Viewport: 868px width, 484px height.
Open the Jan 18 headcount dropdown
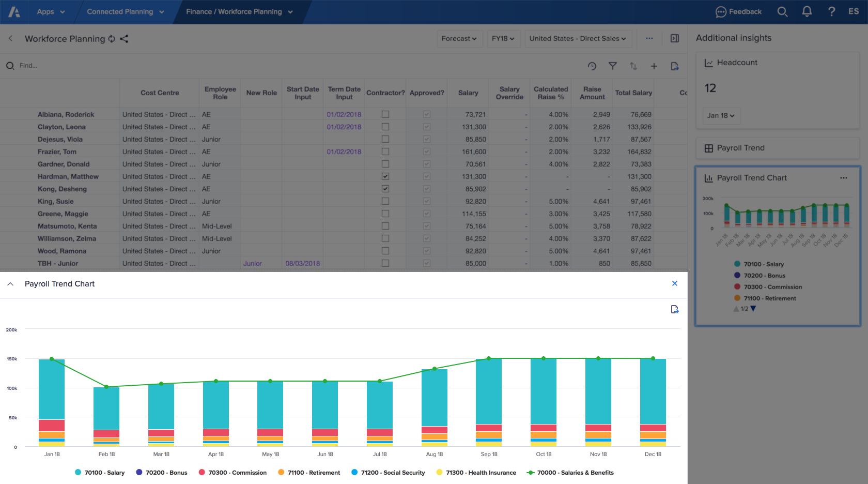click(721, 116)
